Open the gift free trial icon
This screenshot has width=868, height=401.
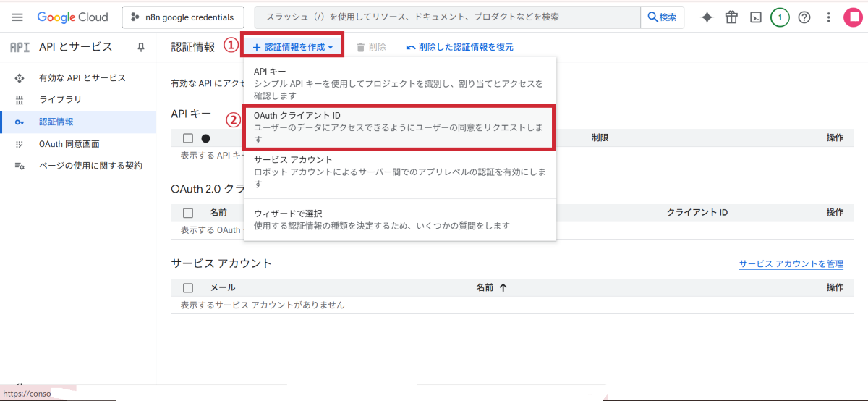pos(731,17)
